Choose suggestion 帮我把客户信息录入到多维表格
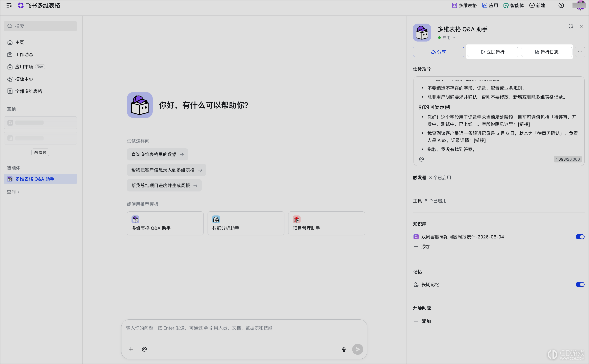Screen dimensions: 589x364 166,170
